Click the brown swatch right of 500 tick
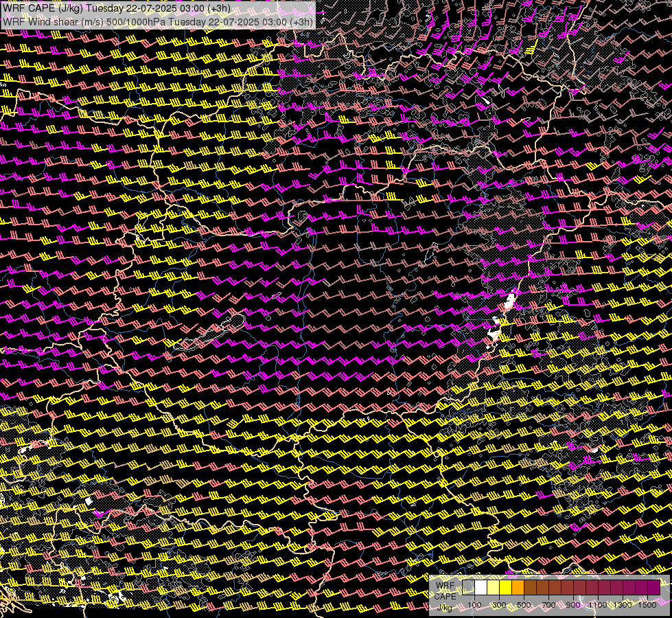This screenshot has height=618, width=672. 530,587
